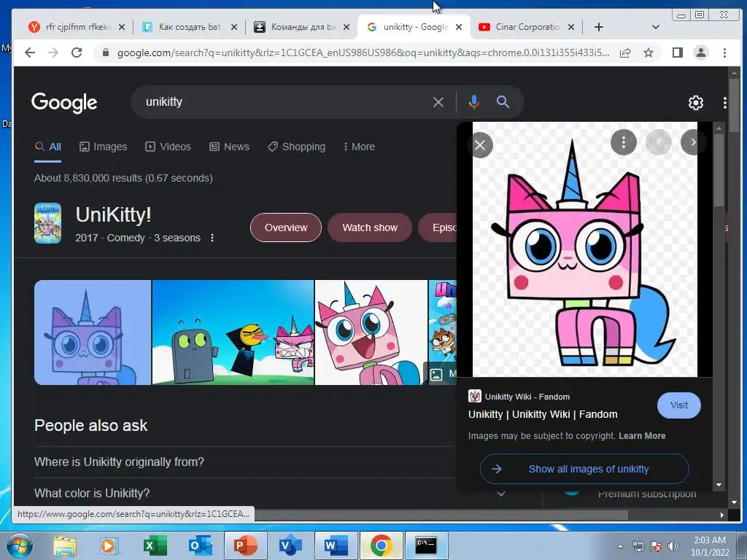Image resolution: width=747 pixels, height=560 pixels.
Task: Open the More search filters menu
Action: 359,147
